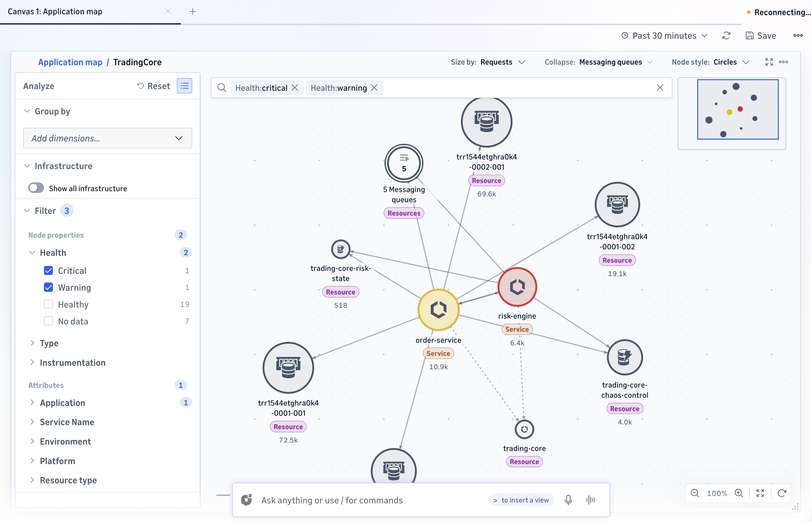Select the trr1544etghra0k4-0001-001 database node
This screenshot has height=522, width=812.
(x=288, y=368)
